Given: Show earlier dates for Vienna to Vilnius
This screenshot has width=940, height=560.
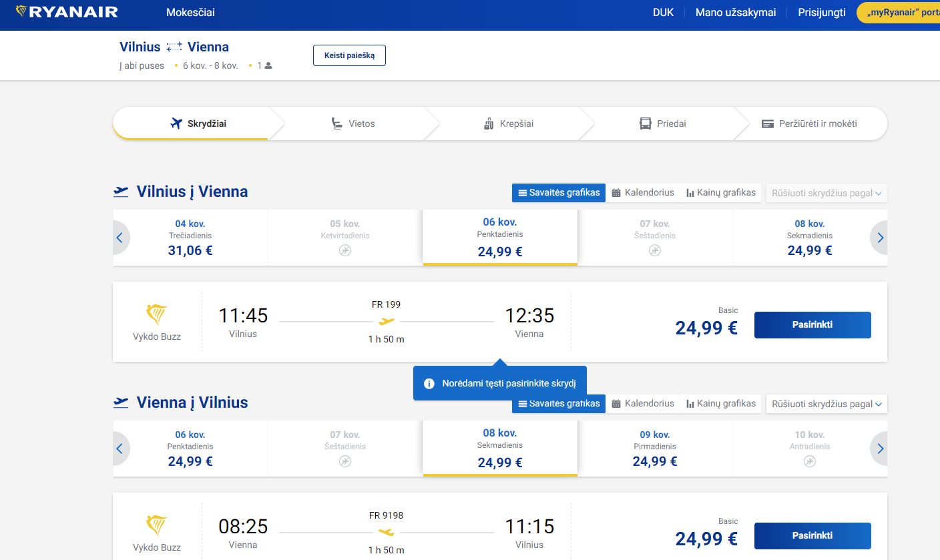Looking at the screenshot, I should 120,449.
